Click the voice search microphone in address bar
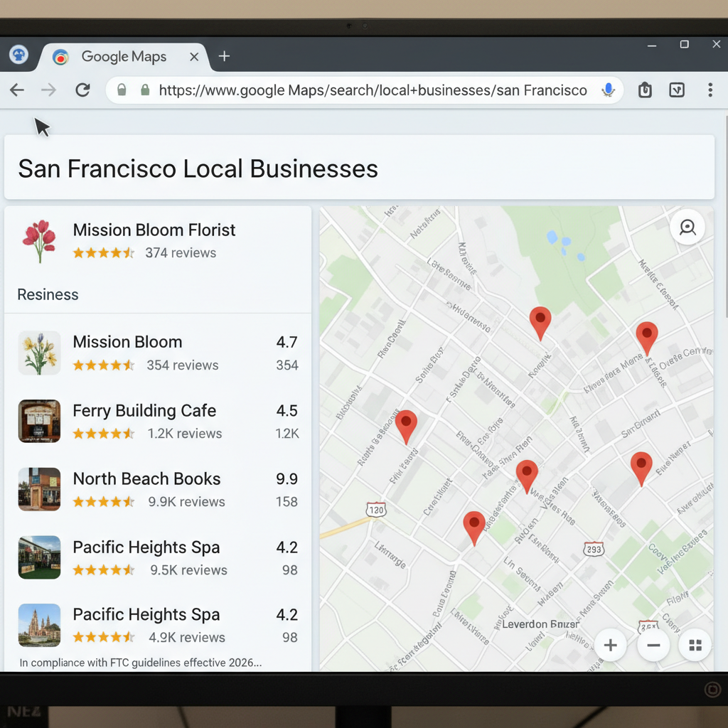 tap(608, 90)
